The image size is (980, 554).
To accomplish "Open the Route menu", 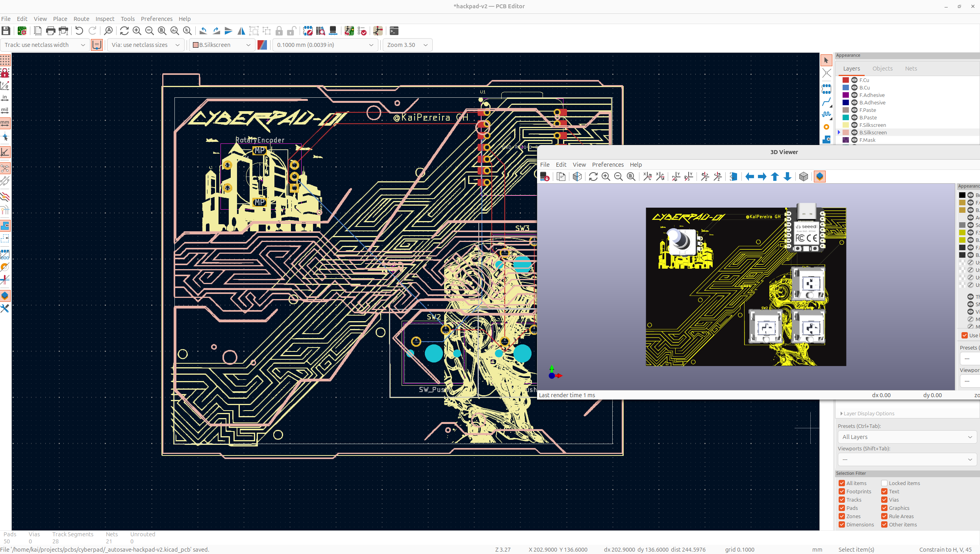I will 81,19.
